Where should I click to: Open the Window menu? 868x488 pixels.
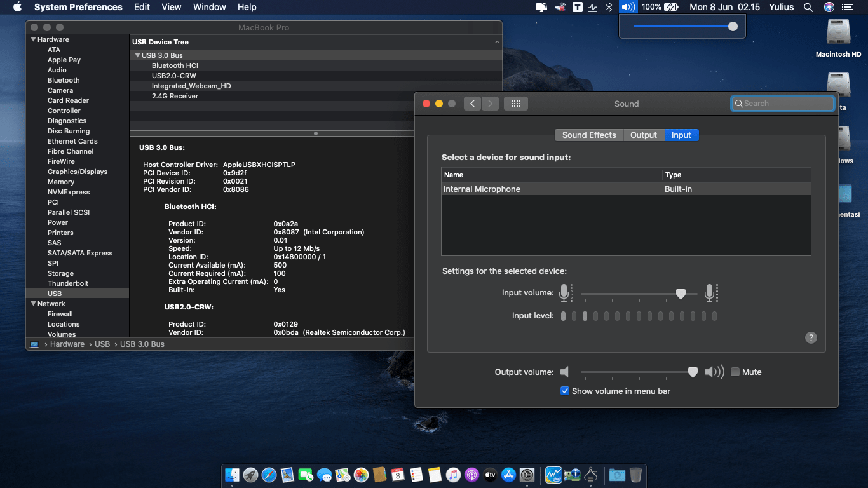point(210,7)
